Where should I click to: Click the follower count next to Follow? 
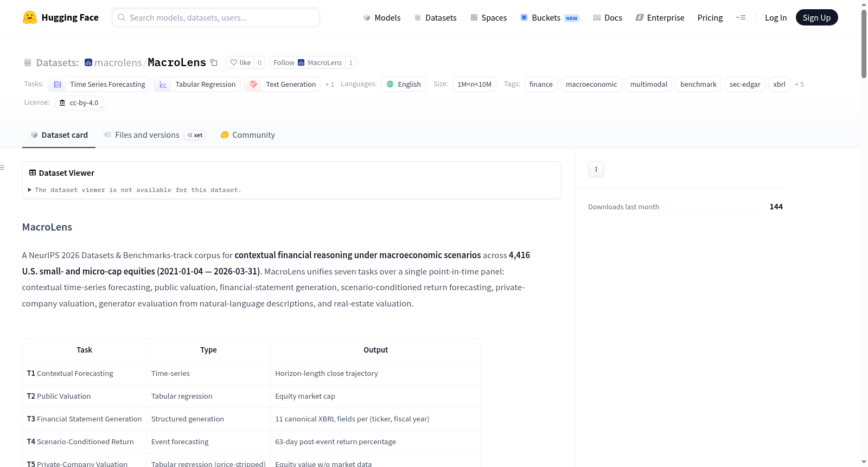coord(351,62)
